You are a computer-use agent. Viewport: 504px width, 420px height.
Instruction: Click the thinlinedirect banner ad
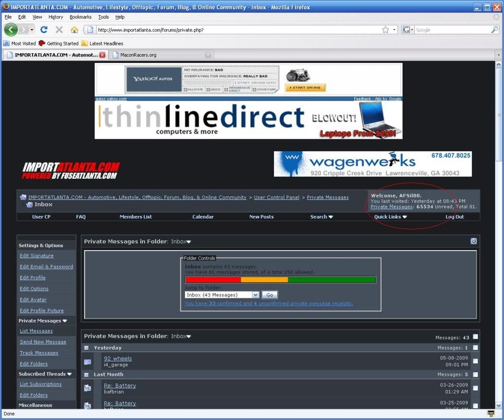248,120
